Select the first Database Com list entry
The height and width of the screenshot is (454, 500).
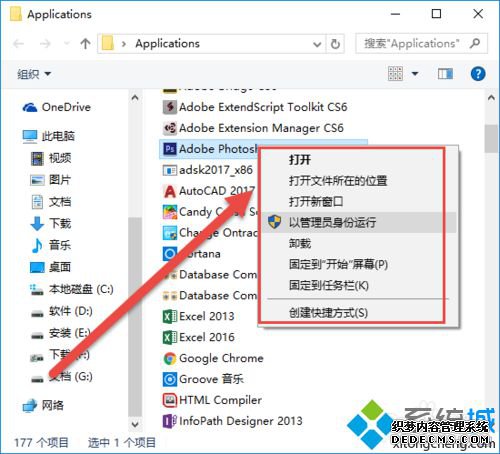[x=210, y=275]
